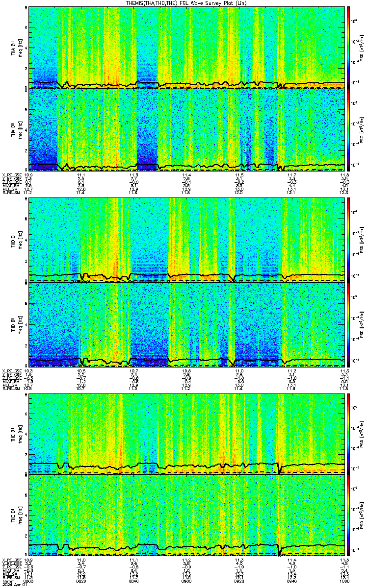368x588 pixels.
Task: Click the THE B-perpendicular y-axis label
Action: tap(14, 434)
